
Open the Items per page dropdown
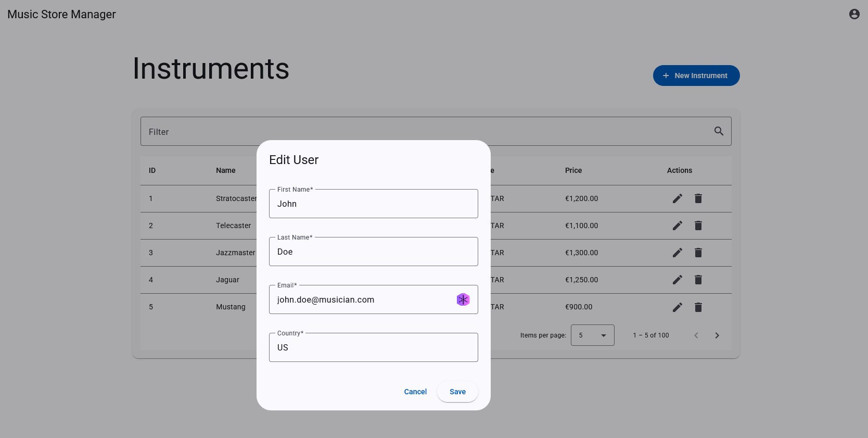point(593,335)
